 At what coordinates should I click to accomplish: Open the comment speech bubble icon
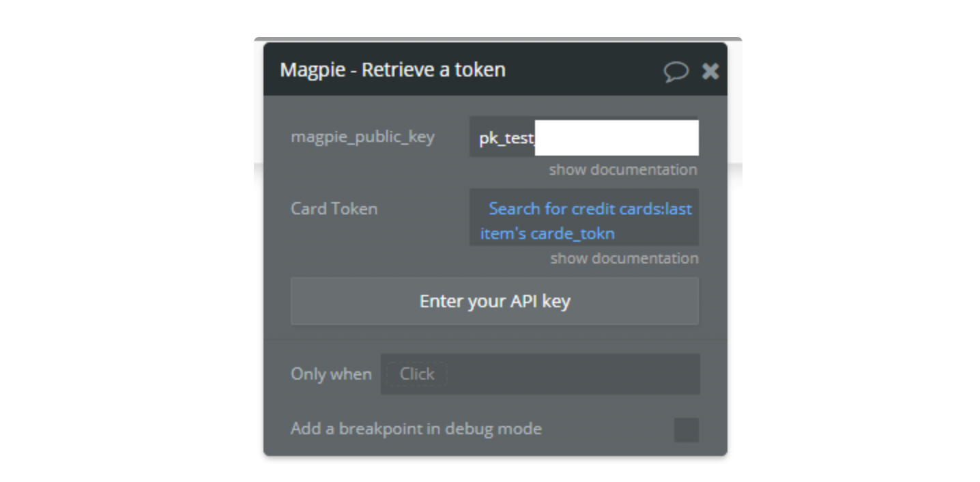click(676, 71)
